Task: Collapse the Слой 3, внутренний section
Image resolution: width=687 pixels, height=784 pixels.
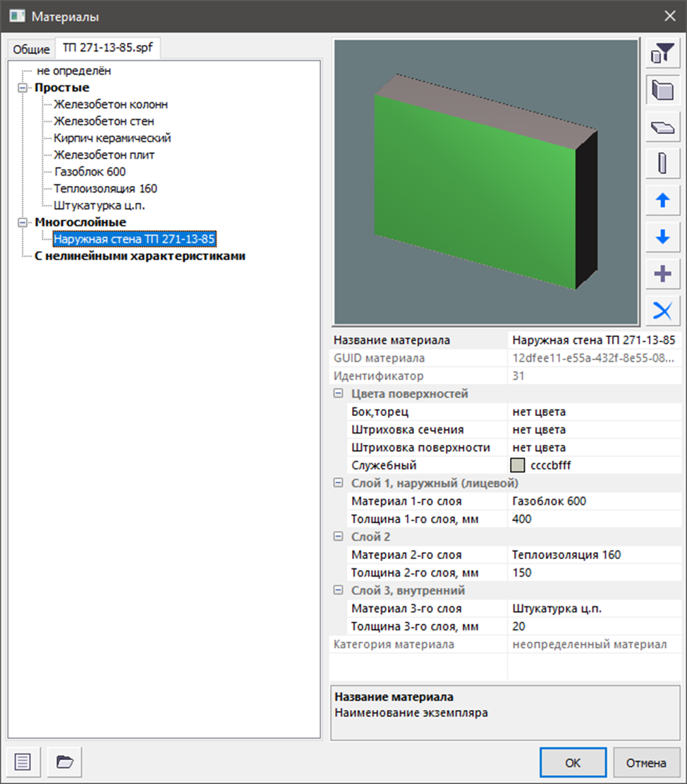Action: point(339,591)
